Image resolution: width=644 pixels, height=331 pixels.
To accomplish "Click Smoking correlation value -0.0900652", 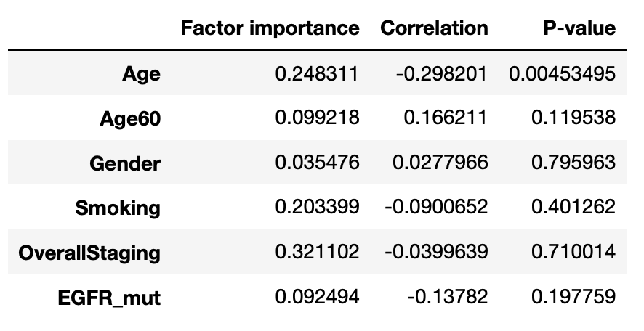I will tap(435, 208).
